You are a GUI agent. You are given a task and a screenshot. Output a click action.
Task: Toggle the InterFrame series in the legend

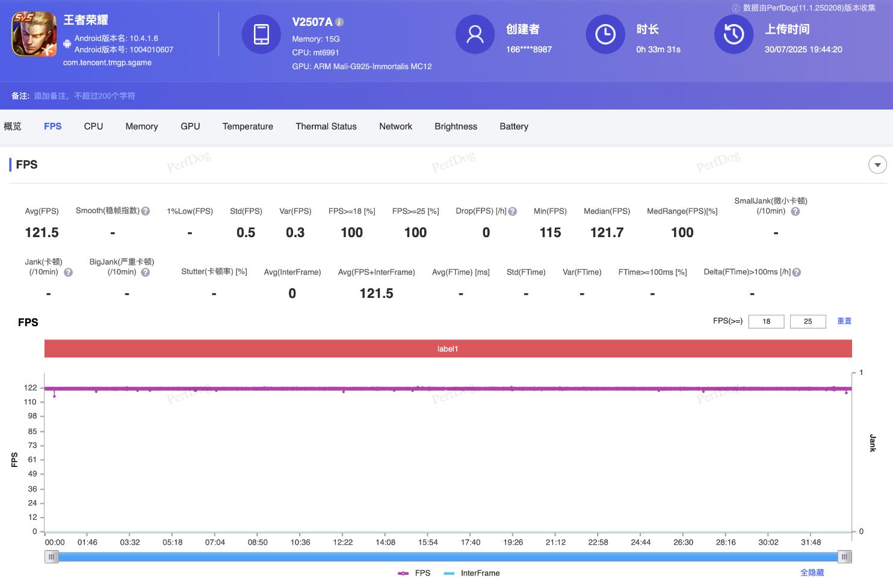(x=472, y=573)
